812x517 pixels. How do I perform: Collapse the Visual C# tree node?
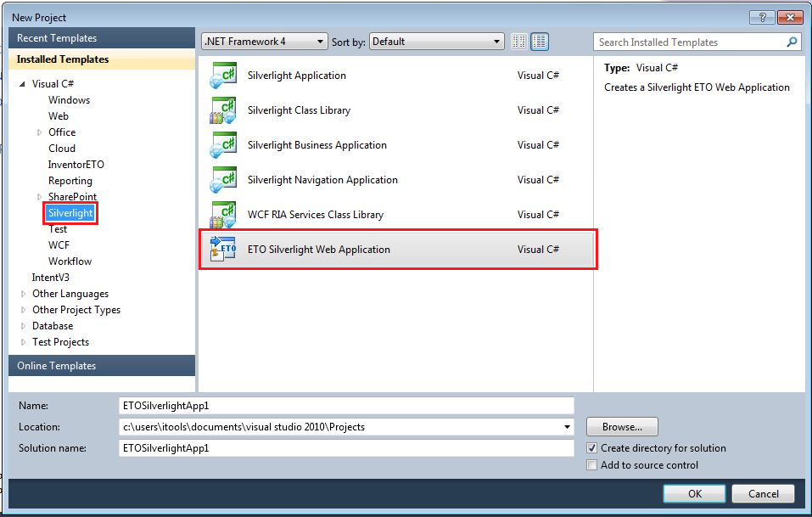22,84
